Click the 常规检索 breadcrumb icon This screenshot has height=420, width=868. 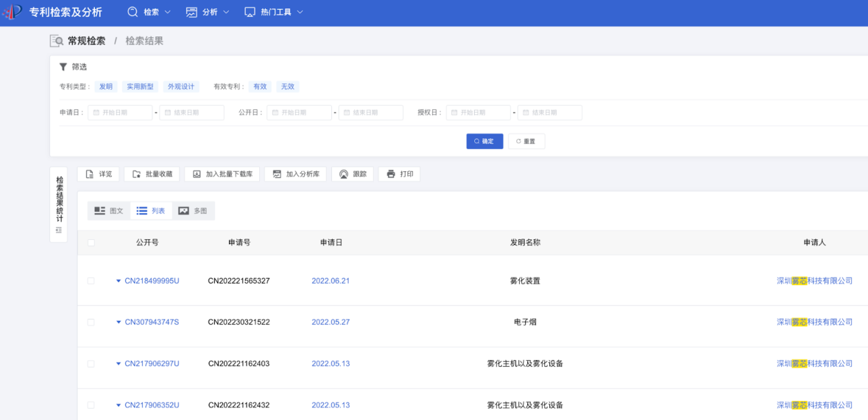57,41
